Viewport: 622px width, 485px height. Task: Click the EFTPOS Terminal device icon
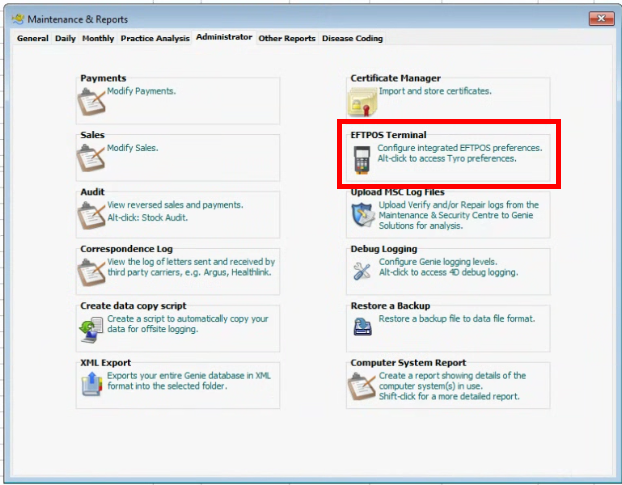tap(361, 159)
